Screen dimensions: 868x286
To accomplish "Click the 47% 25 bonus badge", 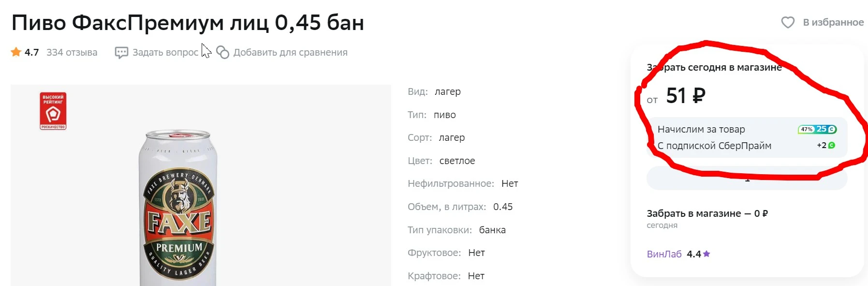I will [x=817, y=129].
